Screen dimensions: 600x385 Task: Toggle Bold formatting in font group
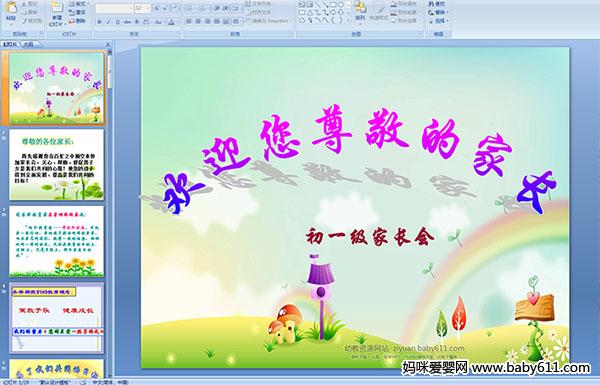(99, 22)
